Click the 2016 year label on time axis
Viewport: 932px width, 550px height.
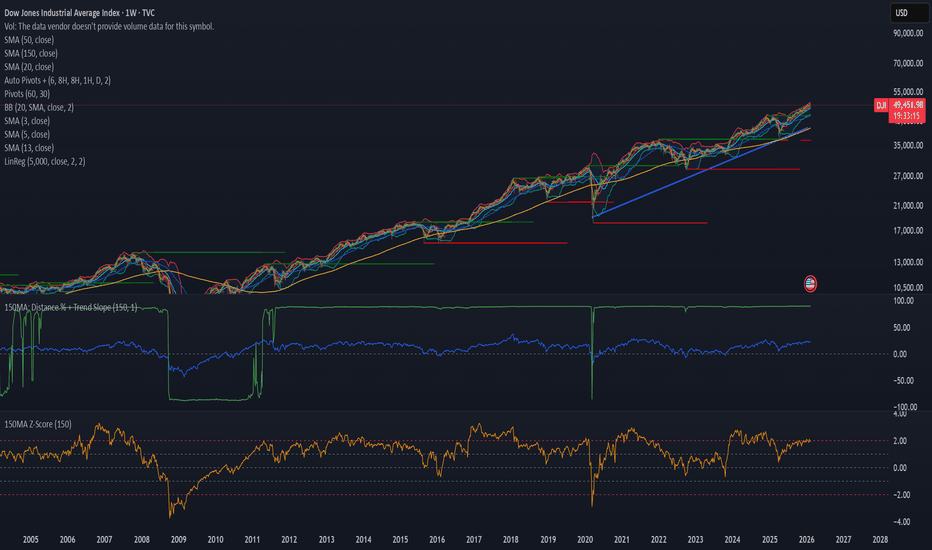437,540
